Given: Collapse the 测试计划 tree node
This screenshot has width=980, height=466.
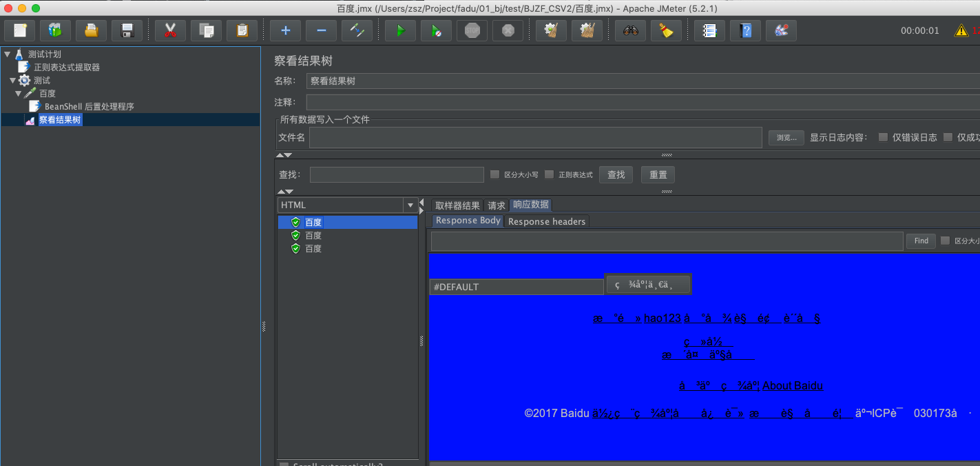Looking at the screenshot, I should point(7,54).
